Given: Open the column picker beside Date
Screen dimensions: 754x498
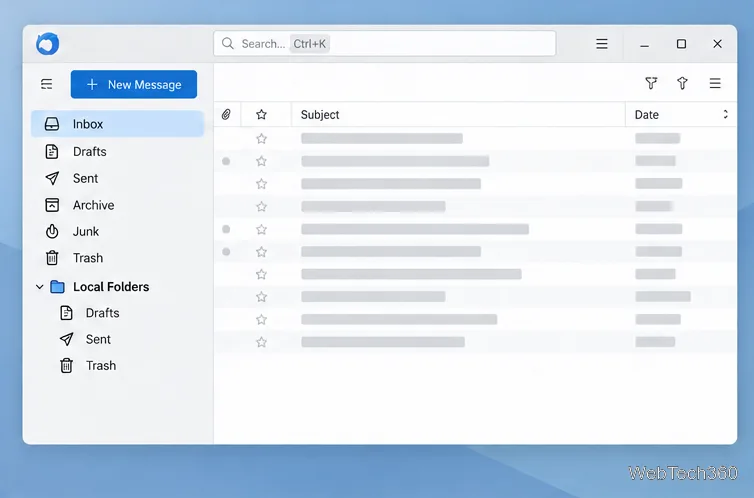Looking at the screenshot, I should click(726, 114).
